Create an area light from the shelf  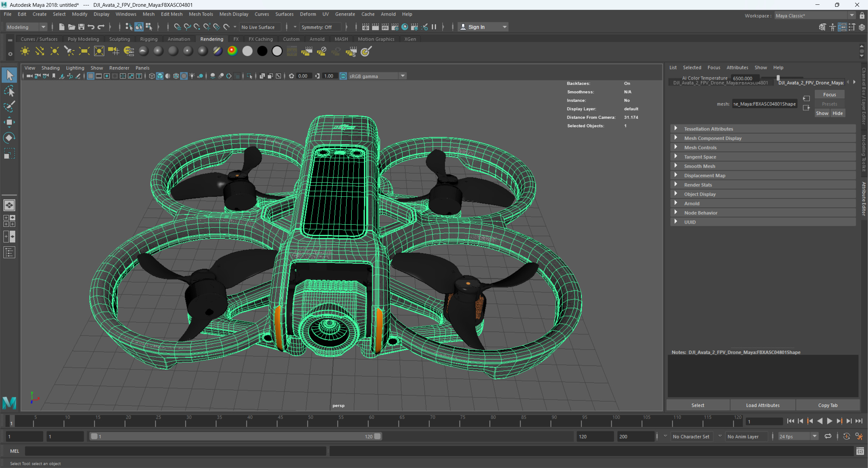(84, 51)
